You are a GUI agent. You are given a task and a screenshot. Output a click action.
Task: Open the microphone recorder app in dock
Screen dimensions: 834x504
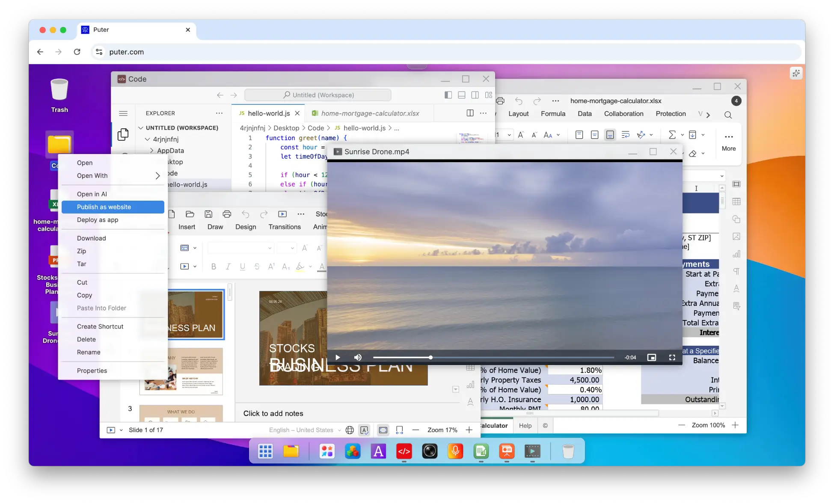455,451
